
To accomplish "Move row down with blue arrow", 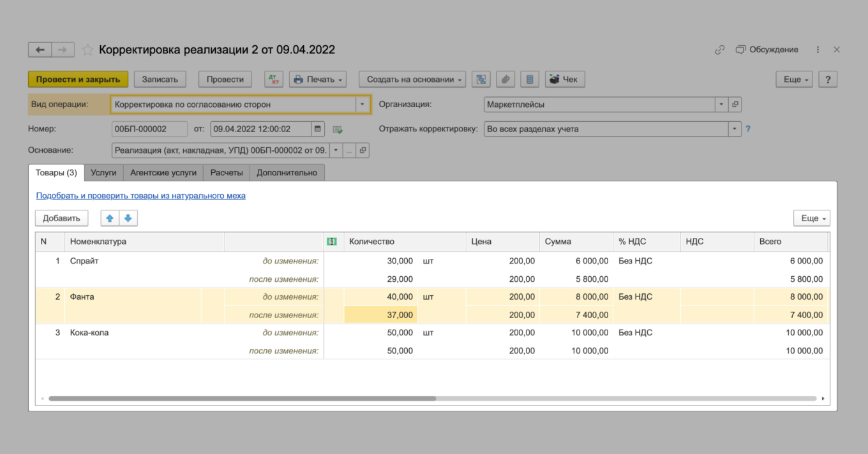I will coord(128,218).
